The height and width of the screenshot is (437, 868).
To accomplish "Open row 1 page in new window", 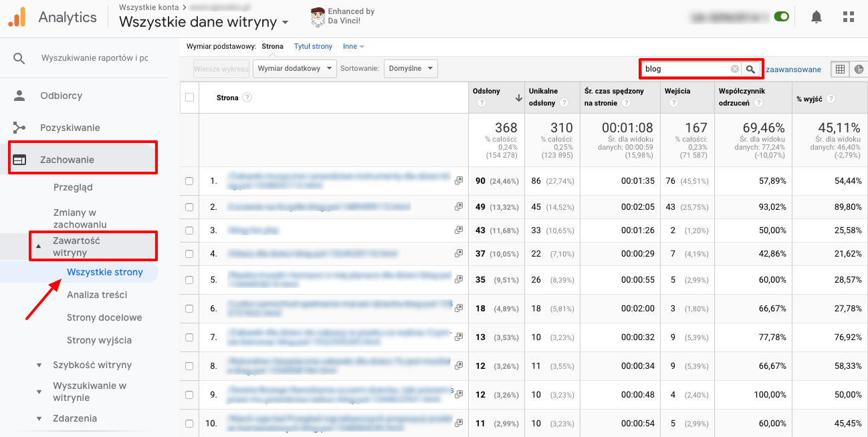I will click(x=459, y=181).
